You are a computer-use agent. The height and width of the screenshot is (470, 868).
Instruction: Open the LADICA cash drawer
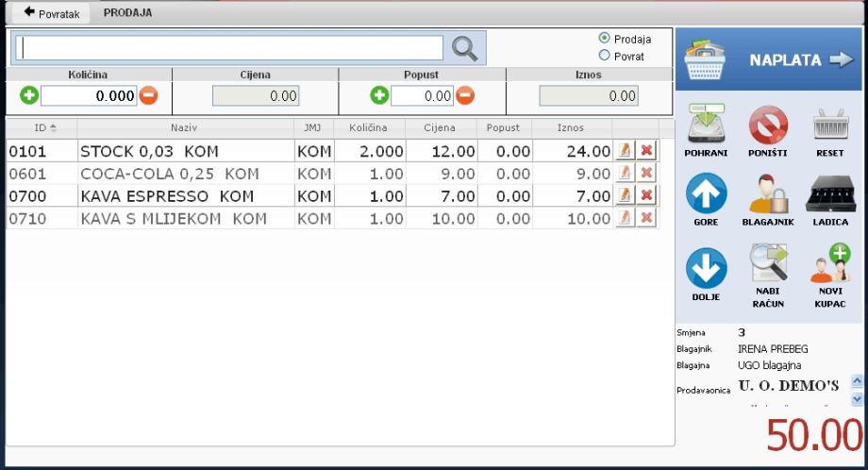point(830,193)
